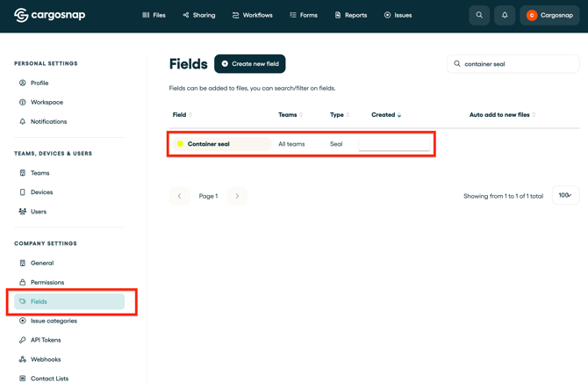Open the Workflows menu
588x390 pixels.
[x=253, y=15]
